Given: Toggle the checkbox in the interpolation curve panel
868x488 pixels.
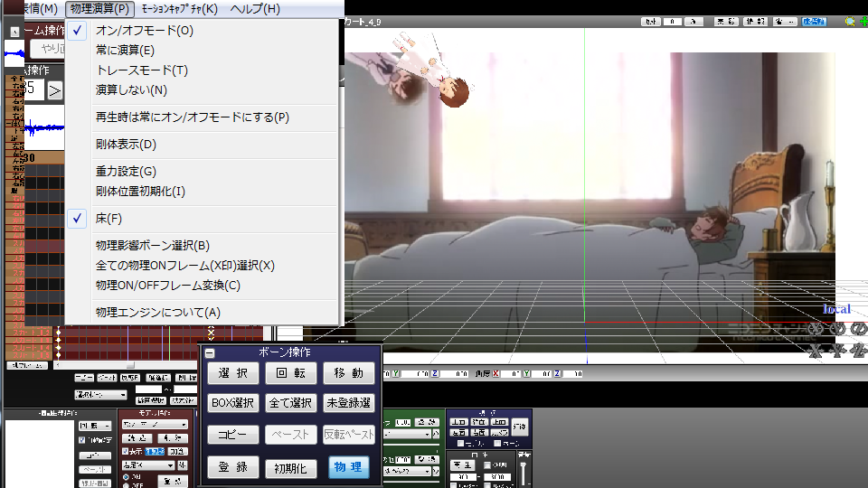Looking at the screenshot, I should (82, 440).
